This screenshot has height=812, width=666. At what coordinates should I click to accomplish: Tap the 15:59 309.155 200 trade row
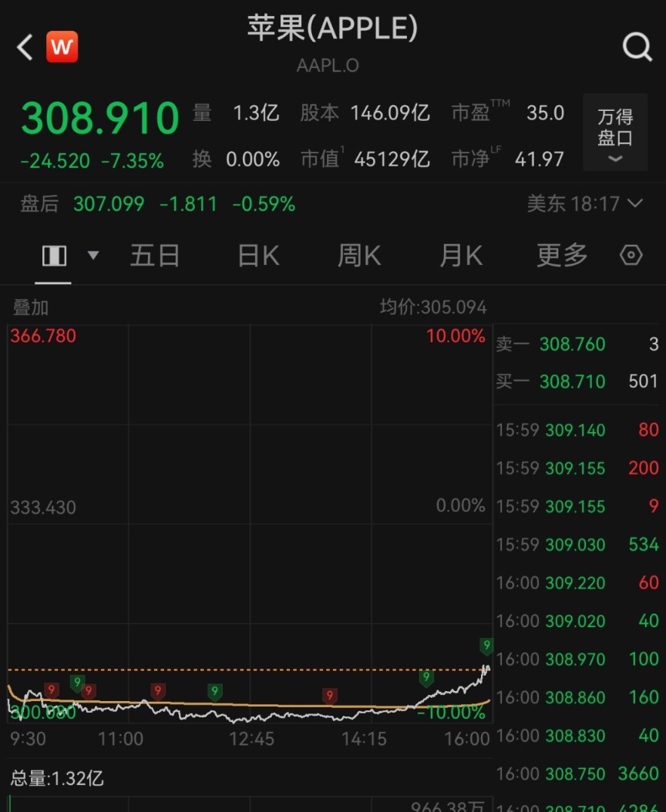tap(577, 468)
